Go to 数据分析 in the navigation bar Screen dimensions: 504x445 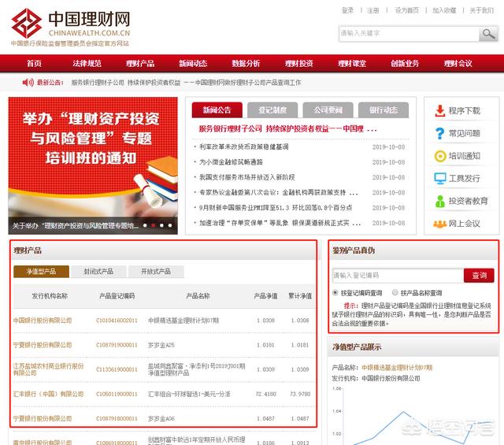(x=246, y=63)
